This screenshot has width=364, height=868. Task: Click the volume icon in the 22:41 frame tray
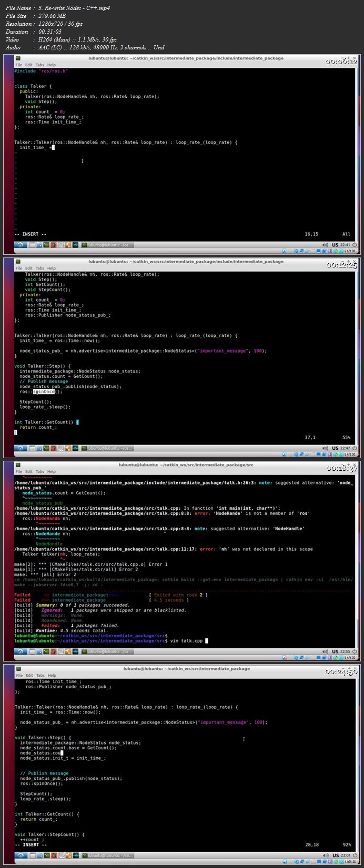pyautogui.click(x=326, y=245)
